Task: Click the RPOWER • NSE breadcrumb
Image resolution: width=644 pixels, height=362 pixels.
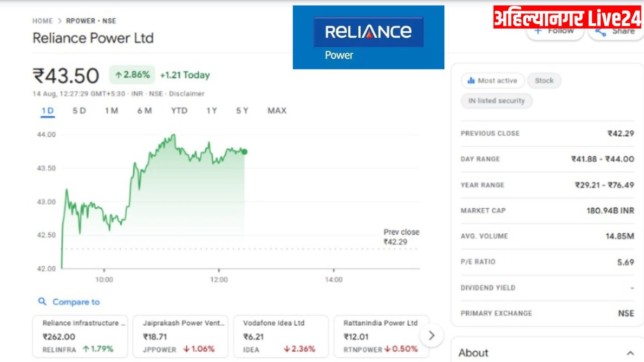Action: [x=91, y=21]
